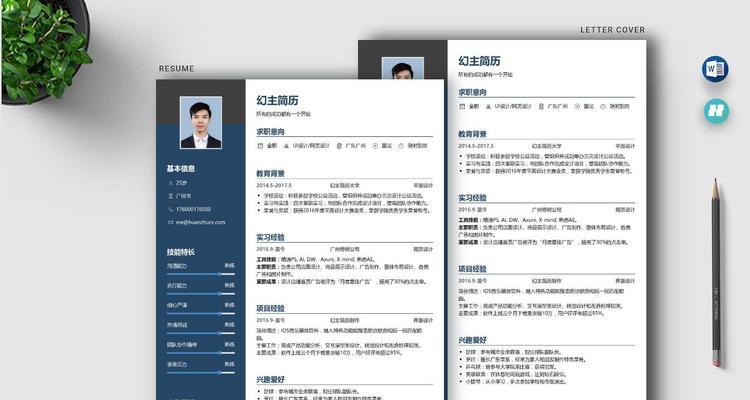This screenshot has width=750, height=400.
Task: Click the LETTER COVER label above the right page
Action: point(612,30)
